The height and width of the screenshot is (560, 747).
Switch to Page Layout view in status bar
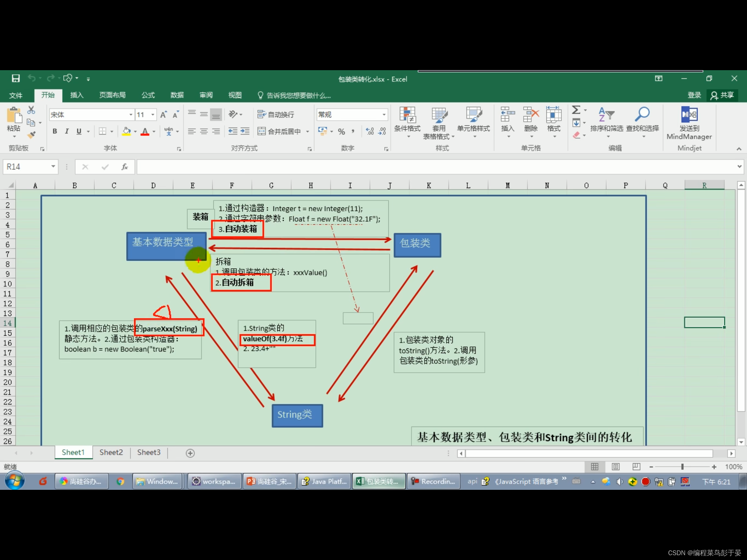click(x=616, y=467)
